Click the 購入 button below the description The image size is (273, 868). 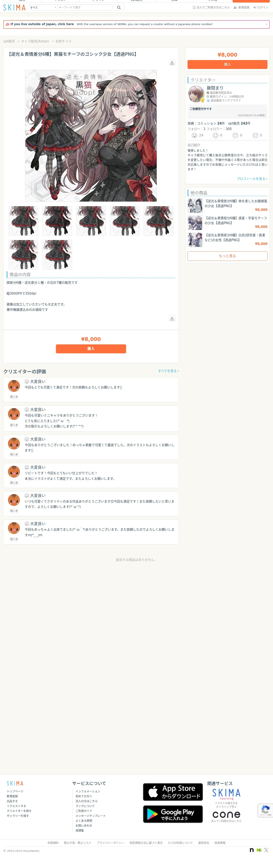tap(91, 349)
